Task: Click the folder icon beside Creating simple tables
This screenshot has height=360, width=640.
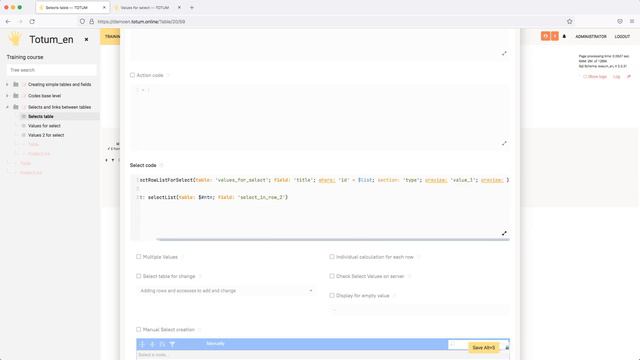Action: click(16, 84)
